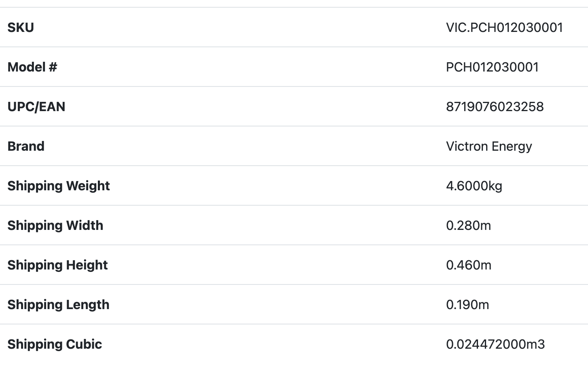The width and height of the screenshot is (588, 379).
Task: Click the Shipping Length label
Action: point(58,305)
